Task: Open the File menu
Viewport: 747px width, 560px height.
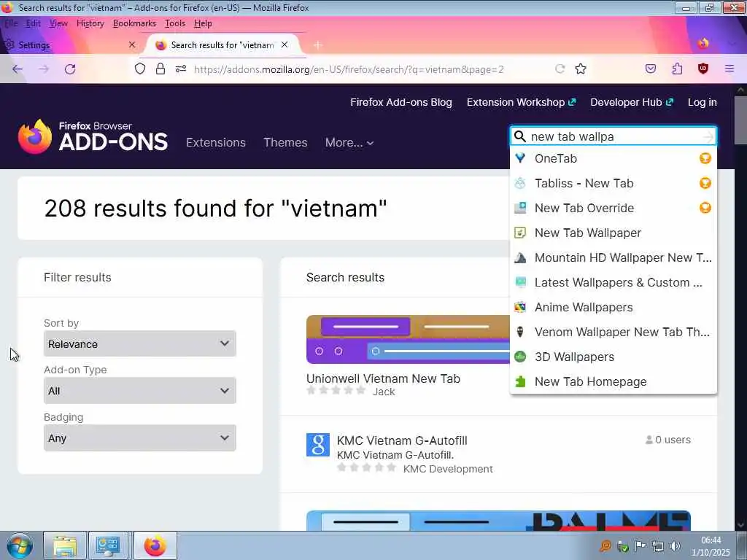Action: [11, 23]
